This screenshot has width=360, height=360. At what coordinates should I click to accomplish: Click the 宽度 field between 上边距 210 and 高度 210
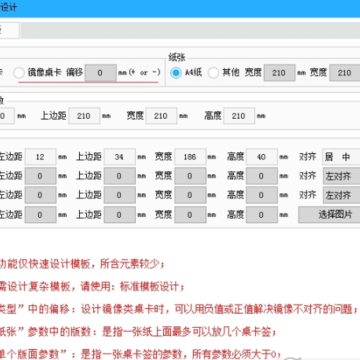(x=161, y=116)
